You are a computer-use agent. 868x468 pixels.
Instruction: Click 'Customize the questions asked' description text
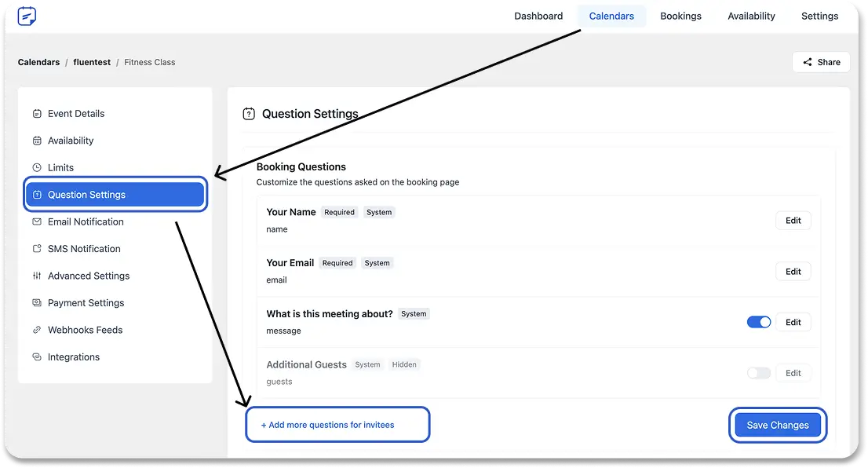pos(358,182)
